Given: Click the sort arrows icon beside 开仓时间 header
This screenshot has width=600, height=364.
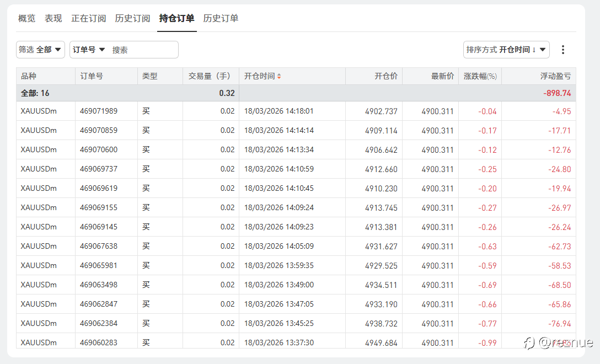Looking at the screenshot, I should click(279, 76).
